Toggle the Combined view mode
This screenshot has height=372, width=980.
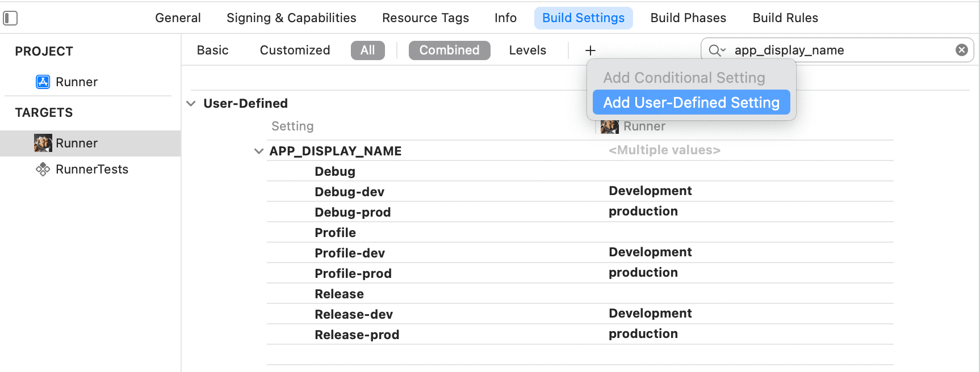[x=449, y=50]
